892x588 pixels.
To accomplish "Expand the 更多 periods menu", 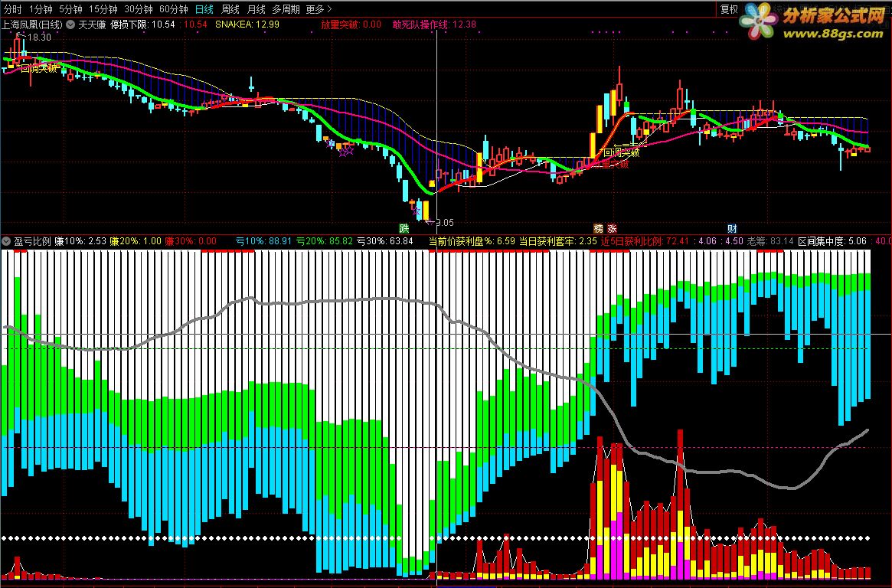I will click(319, 9).
